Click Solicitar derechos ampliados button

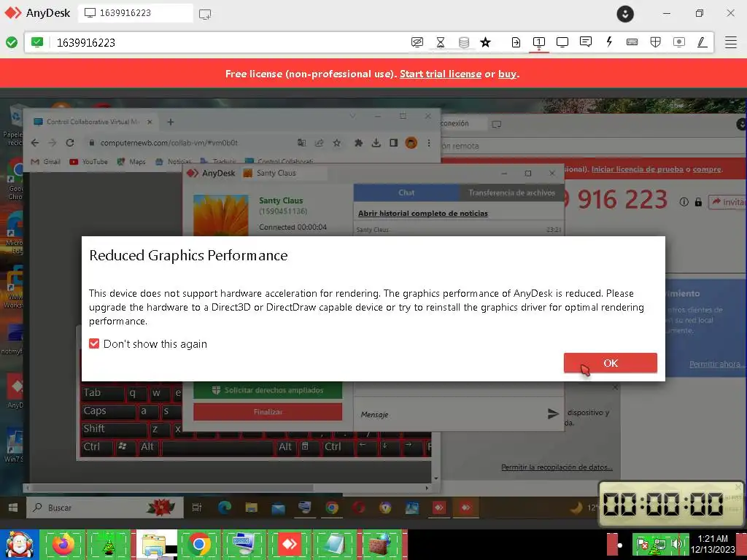[268, 390]
